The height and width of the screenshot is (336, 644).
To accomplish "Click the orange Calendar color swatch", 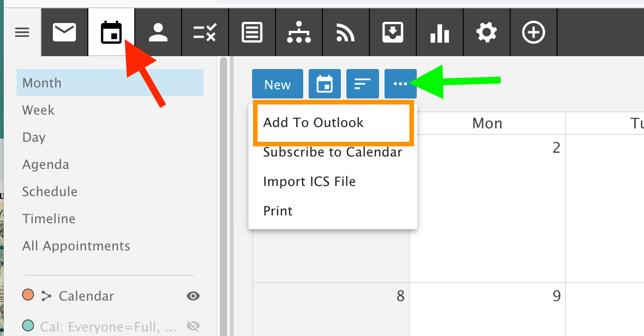I will click(28, 295).
